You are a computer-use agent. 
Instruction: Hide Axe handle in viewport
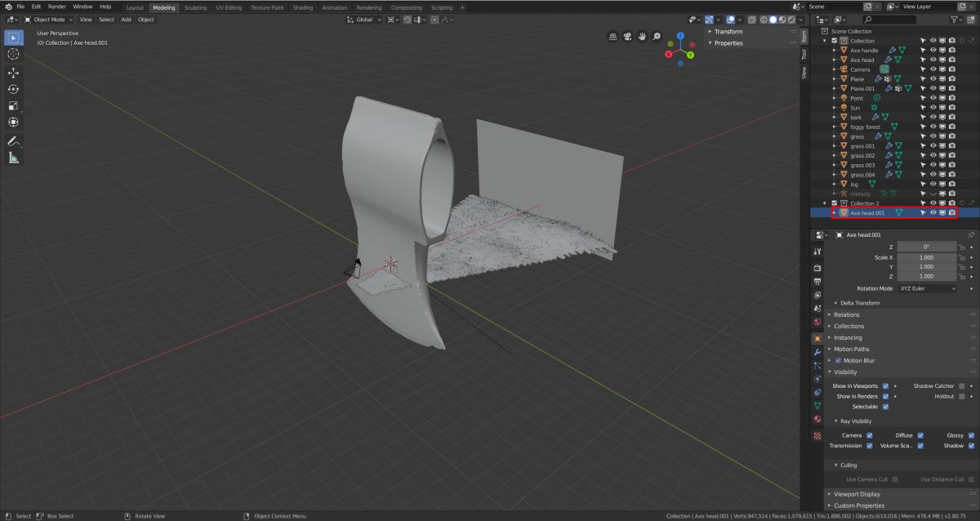click(x=933, y=50)
